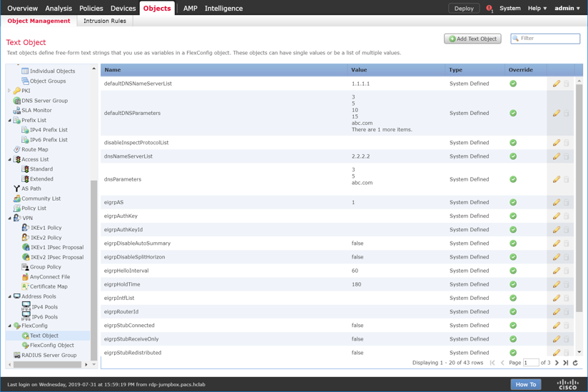The width and height of the screenshot is (588, 392).
Task: Open the Devices menu
Action: click(123, 9)
